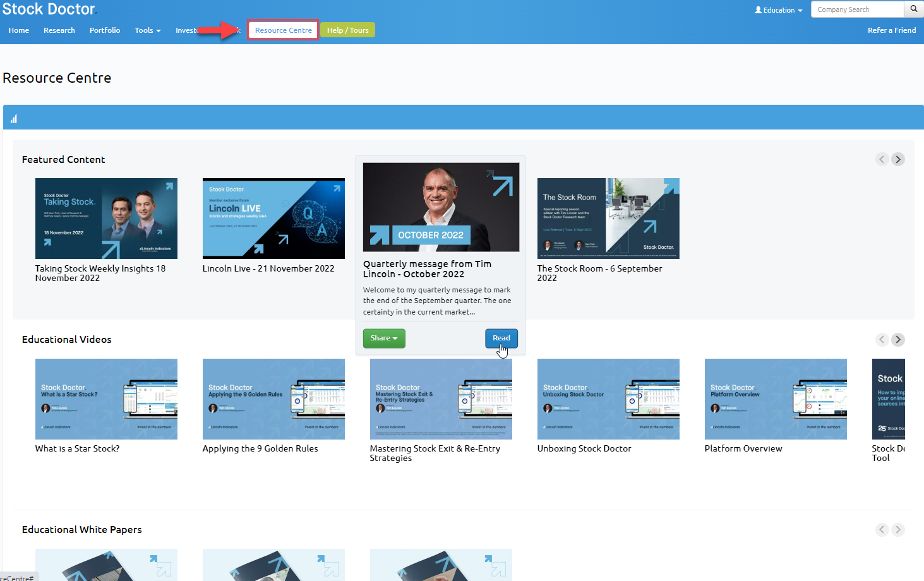Advance Educational Videos carousel to next
Viewport: 924px width, 581px height.
897,340
